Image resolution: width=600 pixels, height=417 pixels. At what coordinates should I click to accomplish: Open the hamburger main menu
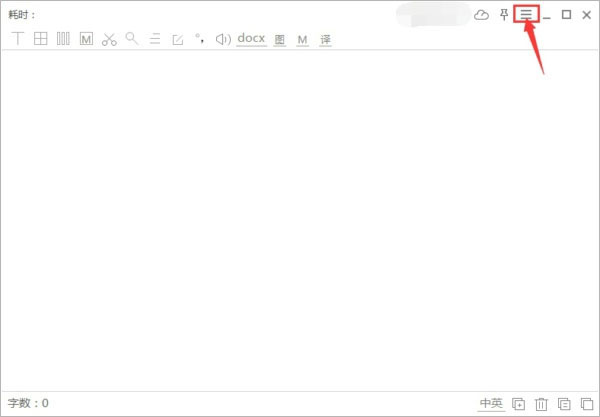(526, 15)
